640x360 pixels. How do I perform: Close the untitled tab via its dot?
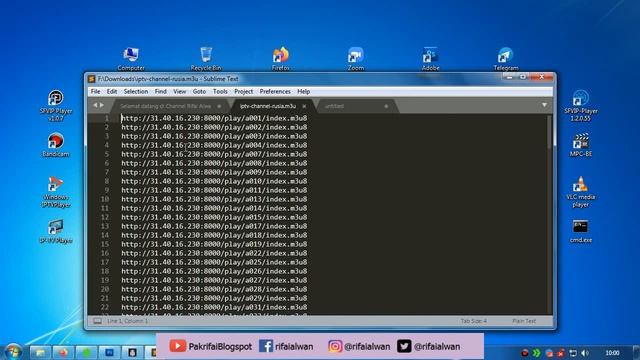386,106
